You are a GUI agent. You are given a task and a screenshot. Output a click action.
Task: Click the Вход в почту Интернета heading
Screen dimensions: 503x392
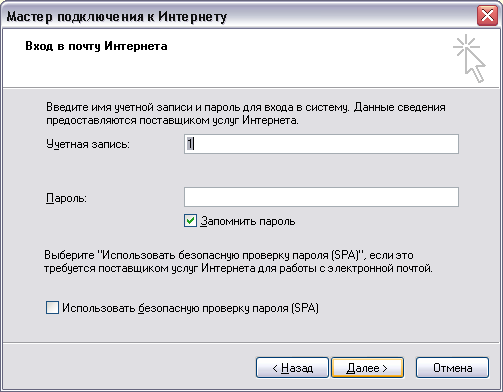pos(96,46)
